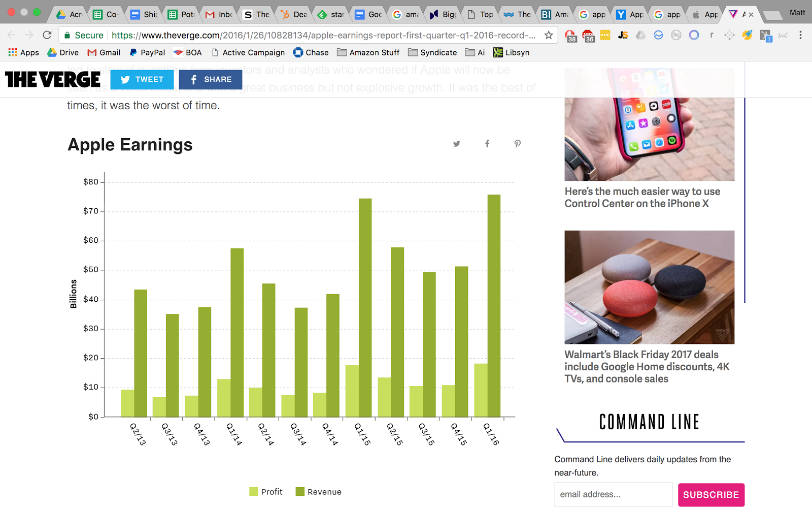Click the Matt profile button
812x508 pixels.
(x=797, y=13)
